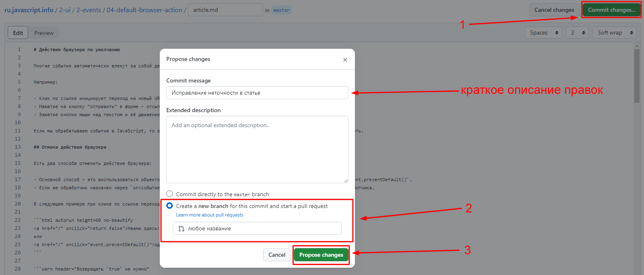Open Learn more about pull requests link
Image resolution: width=644 pixels, height=275 pixels.
210,215
